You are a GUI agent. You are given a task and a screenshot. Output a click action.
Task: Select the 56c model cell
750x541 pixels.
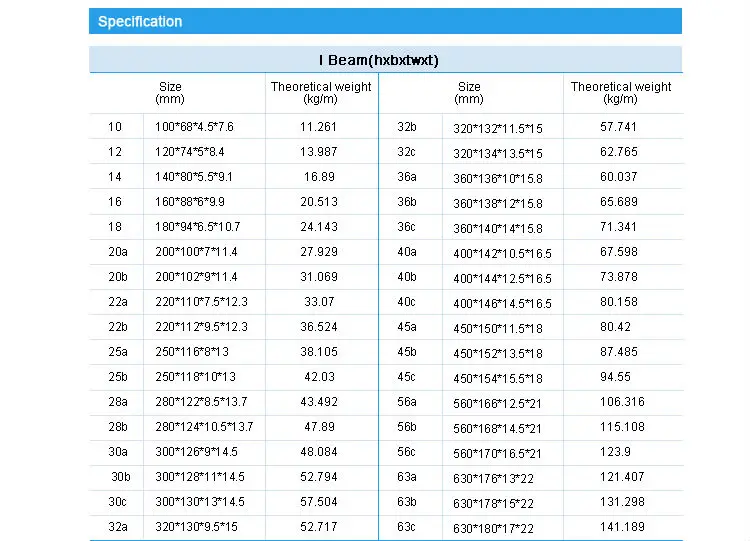(406, 452)
